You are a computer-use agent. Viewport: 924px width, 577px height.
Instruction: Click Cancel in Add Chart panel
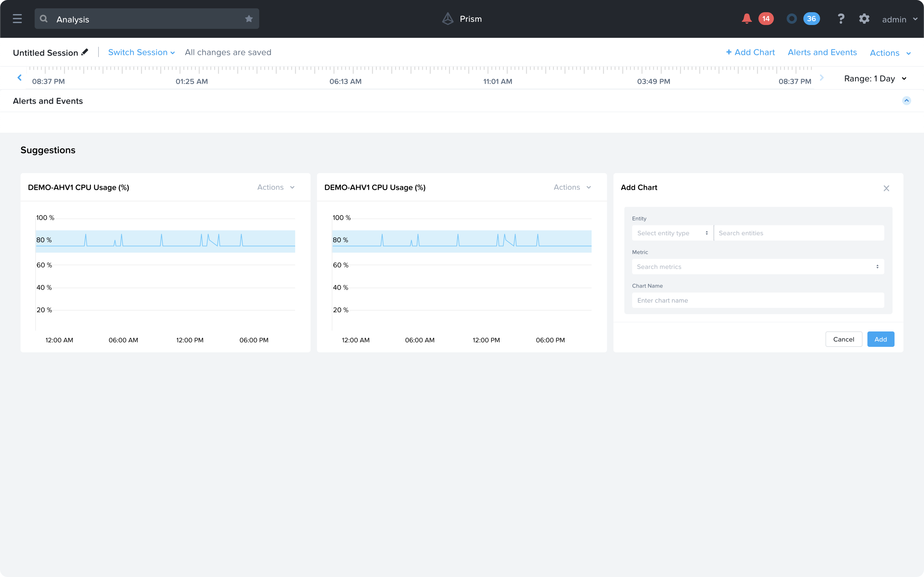click(843, 339)
